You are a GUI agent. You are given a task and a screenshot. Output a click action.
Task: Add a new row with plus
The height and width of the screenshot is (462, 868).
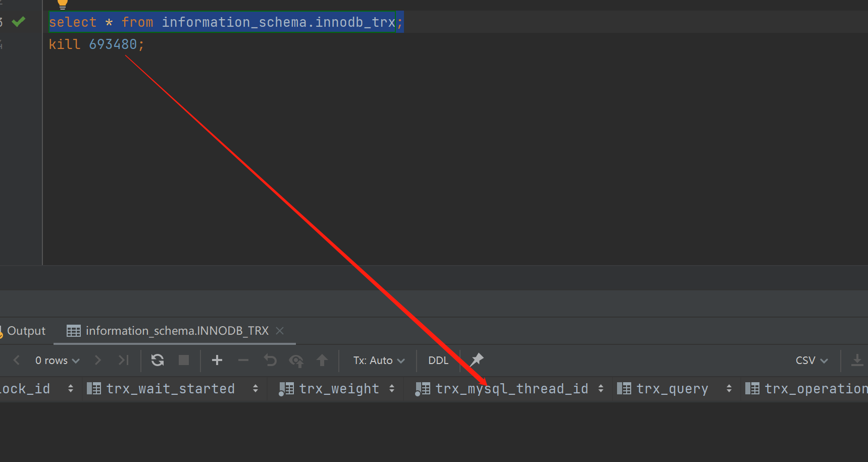217,360
